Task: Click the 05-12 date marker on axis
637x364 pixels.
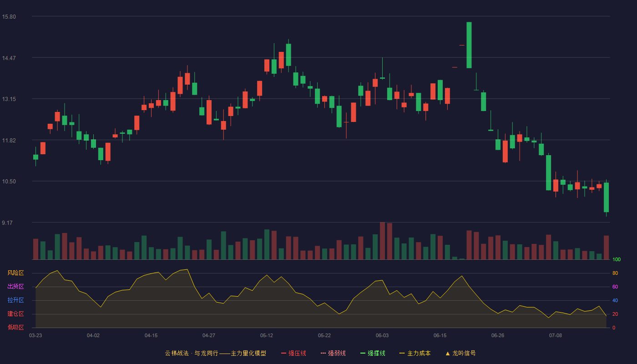Action: point(267,335)
